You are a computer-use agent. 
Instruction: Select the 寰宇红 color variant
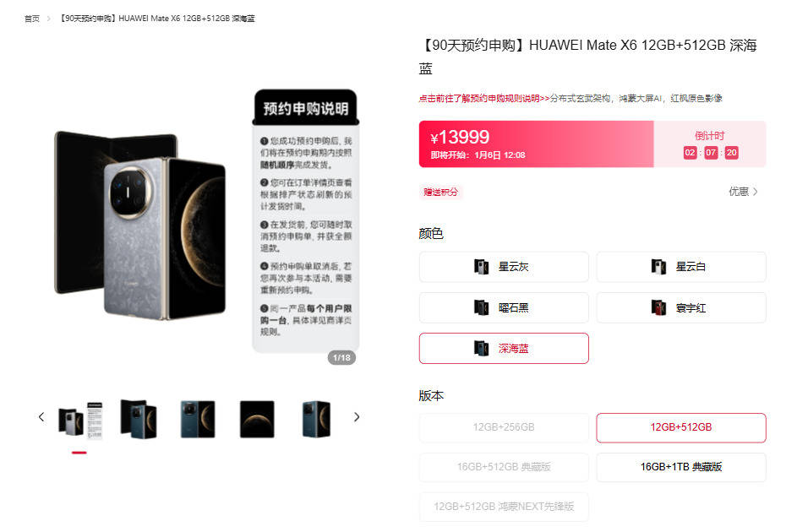click(x=680, y=307)
